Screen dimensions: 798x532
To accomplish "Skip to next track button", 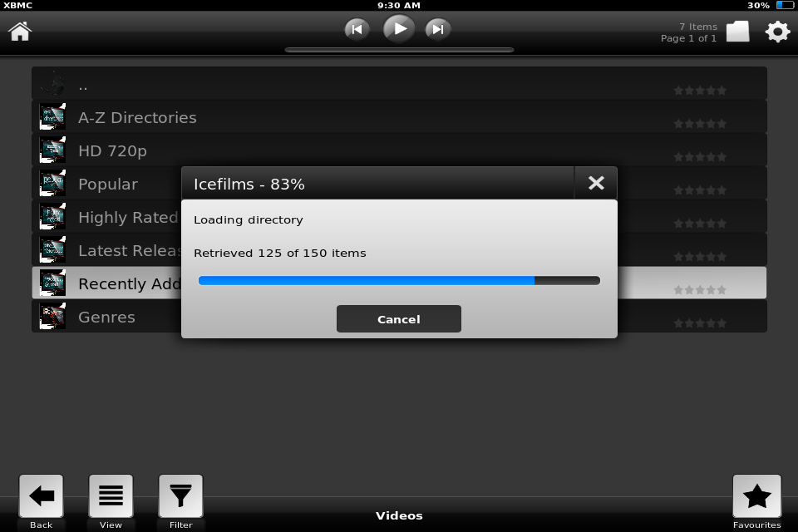I will click(x=438, y=30).
